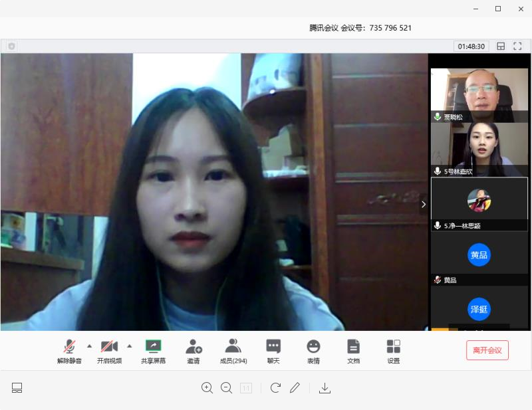Collapse participant sidebar with chevron arrow
Screen dimensions: 532x410
tap(424, 205)
